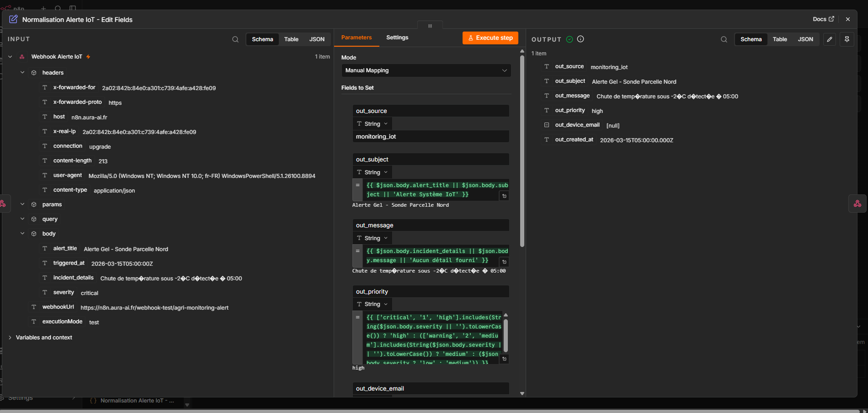This screenshot has width=868, height=413.
Task: Open previous node via left edge icon
Action: point(3,204)
